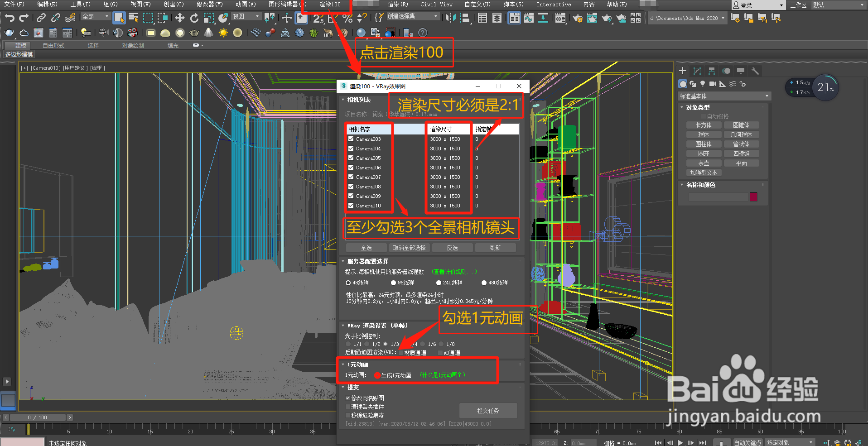This screenshot has width=868, height=446.
Task: Click the play animation button
Action: click(680, 442)
